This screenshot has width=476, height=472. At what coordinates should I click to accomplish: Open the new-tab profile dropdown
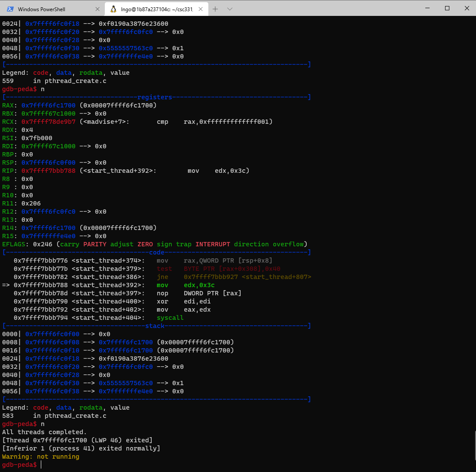[230, 9]
